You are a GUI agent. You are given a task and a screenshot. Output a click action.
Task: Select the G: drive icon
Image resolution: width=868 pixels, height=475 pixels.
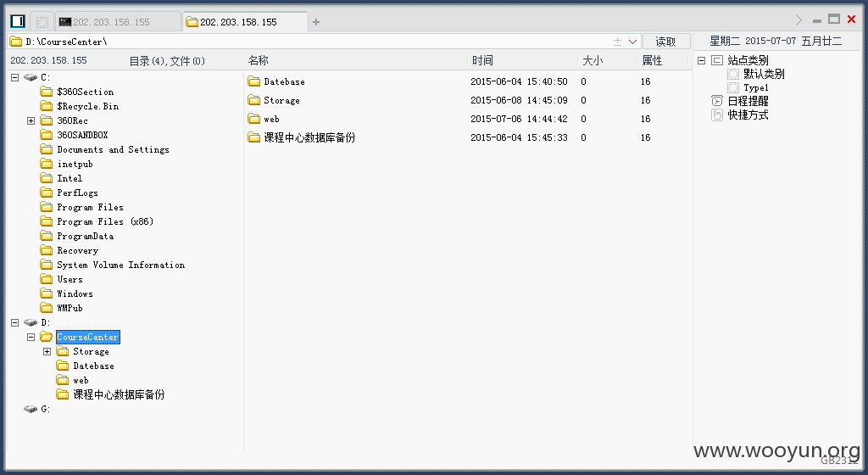(31, 409)
